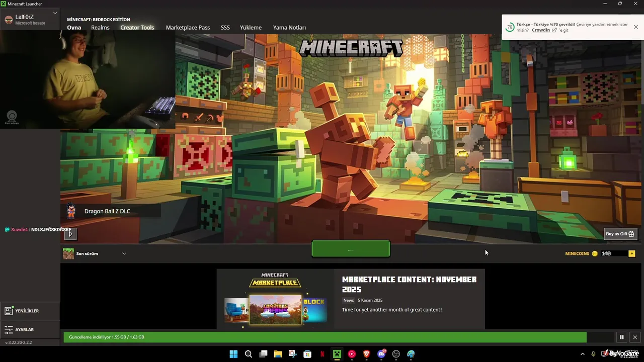Viewport: 644px width, 362px height.
Task: Open OBS Studio from taskbar
Action: (x=396, y=354)
